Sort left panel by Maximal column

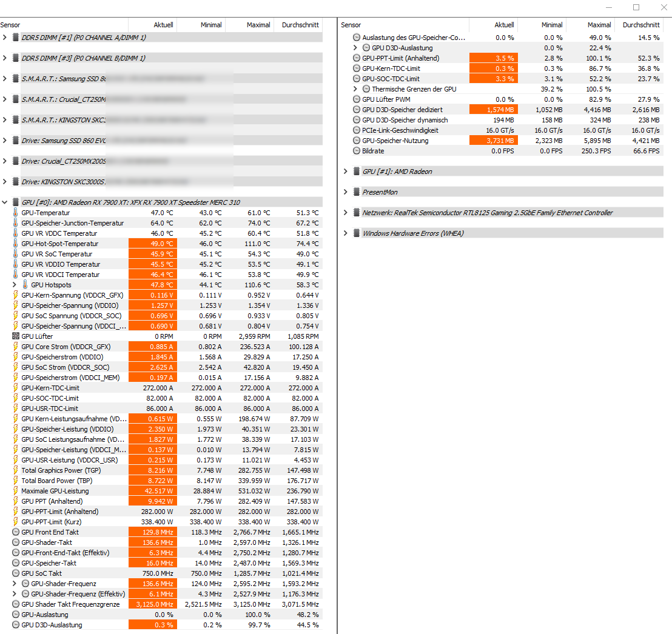pos(249,25)
